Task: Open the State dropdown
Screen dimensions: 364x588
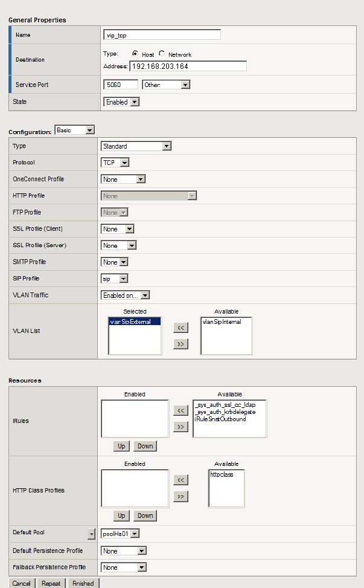Action: 121,102
